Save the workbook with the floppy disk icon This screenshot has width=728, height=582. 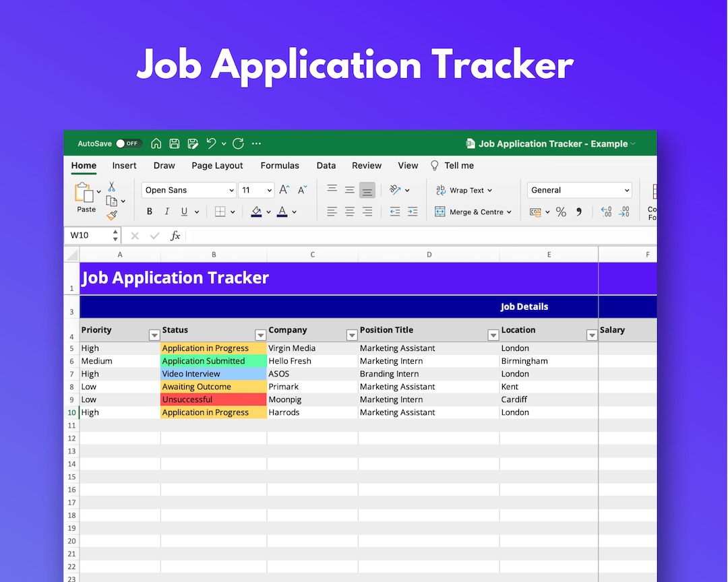[174, 143]
